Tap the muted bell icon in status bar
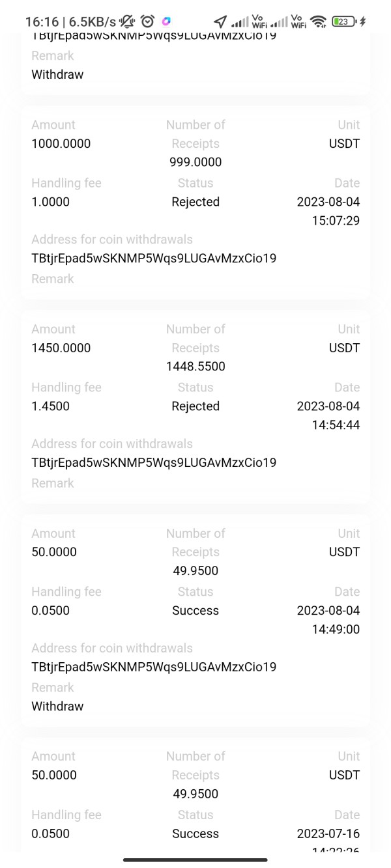Screen dimensions: 391x868 coord(126,21)
